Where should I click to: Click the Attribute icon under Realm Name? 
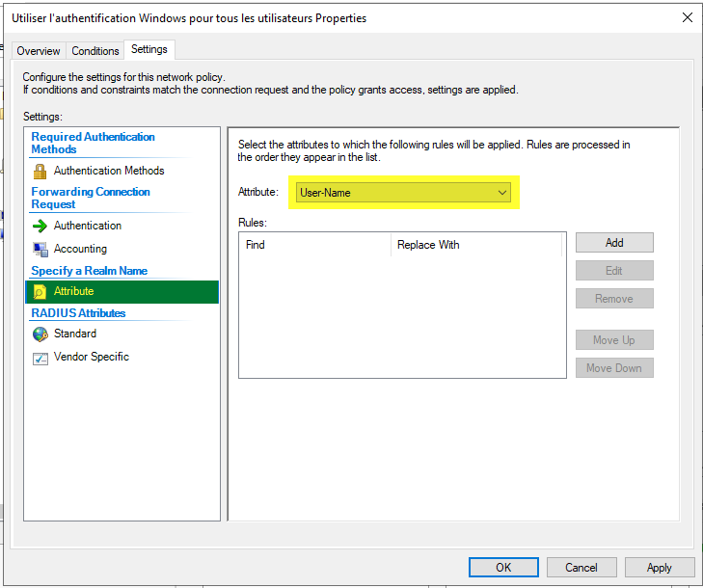[x=40, y=291]
